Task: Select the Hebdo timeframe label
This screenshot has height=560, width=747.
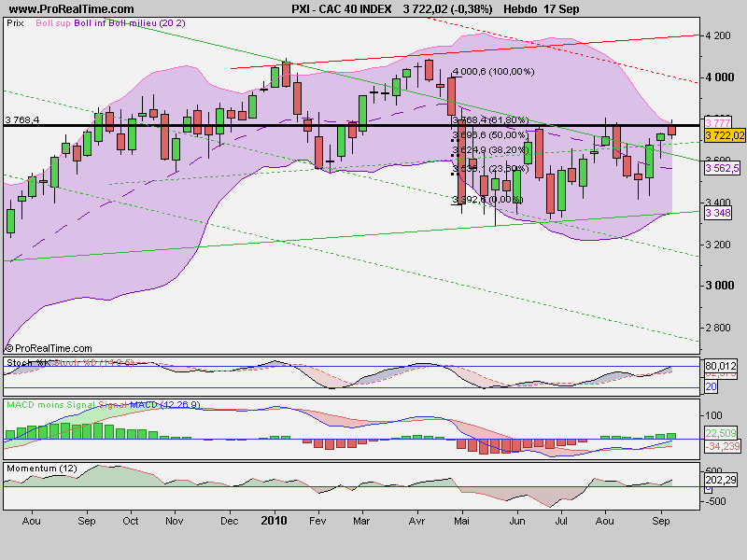Action: tap(521, 9)
